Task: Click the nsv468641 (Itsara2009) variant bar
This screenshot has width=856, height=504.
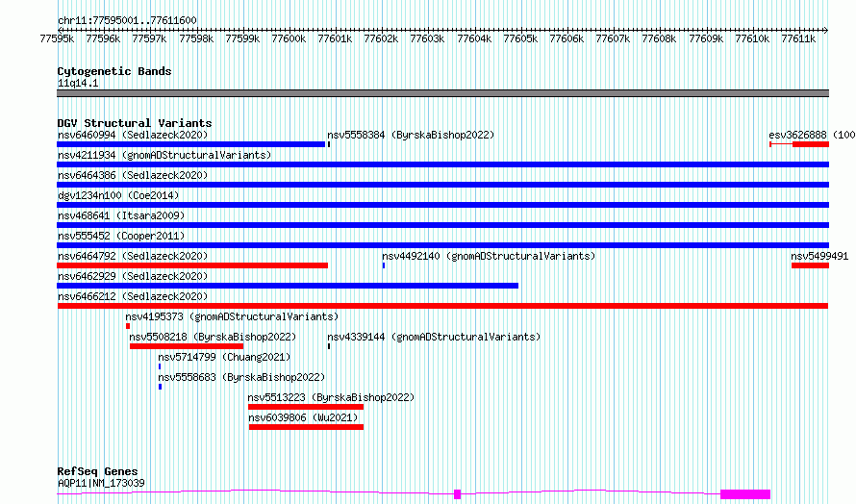Action: [x=442, y=225]
